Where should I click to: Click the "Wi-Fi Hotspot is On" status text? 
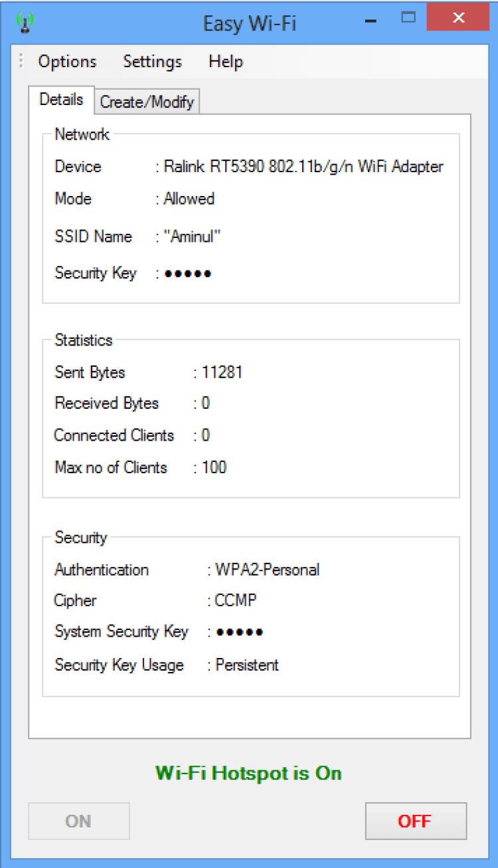248,773
